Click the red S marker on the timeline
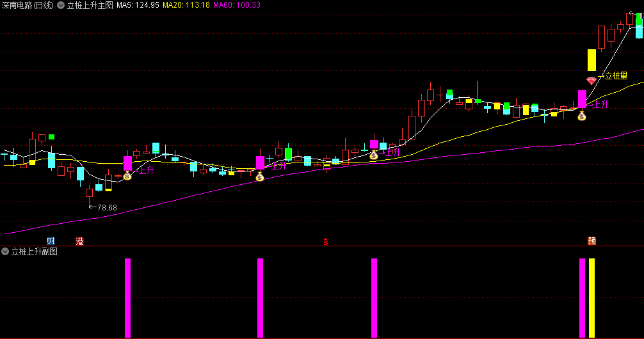The width and height of the screenshot is (644, 339). click(x=325, y=242)
